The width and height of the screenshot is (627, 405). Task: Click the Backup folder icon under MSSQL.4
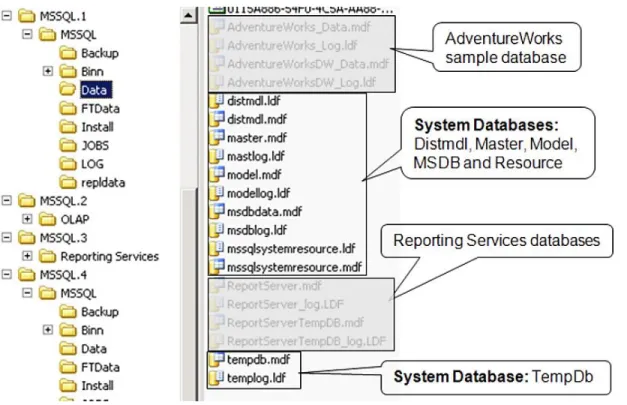tap(68, 311)
